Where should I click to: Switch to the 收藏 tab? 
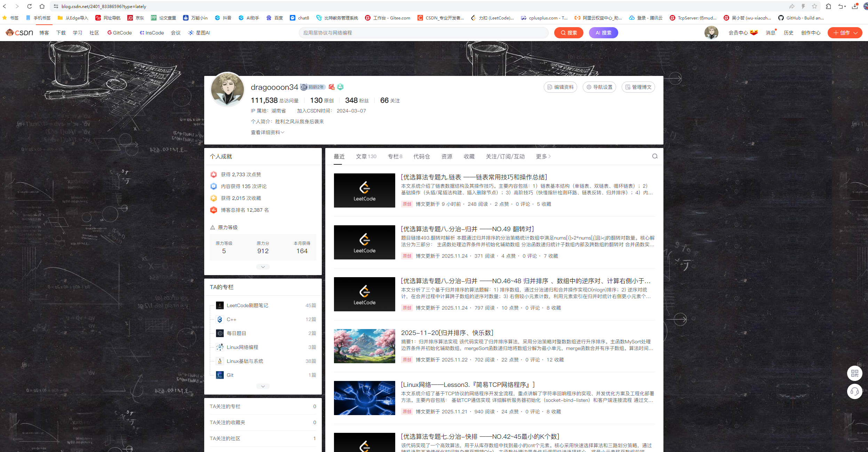click(469, 156)
